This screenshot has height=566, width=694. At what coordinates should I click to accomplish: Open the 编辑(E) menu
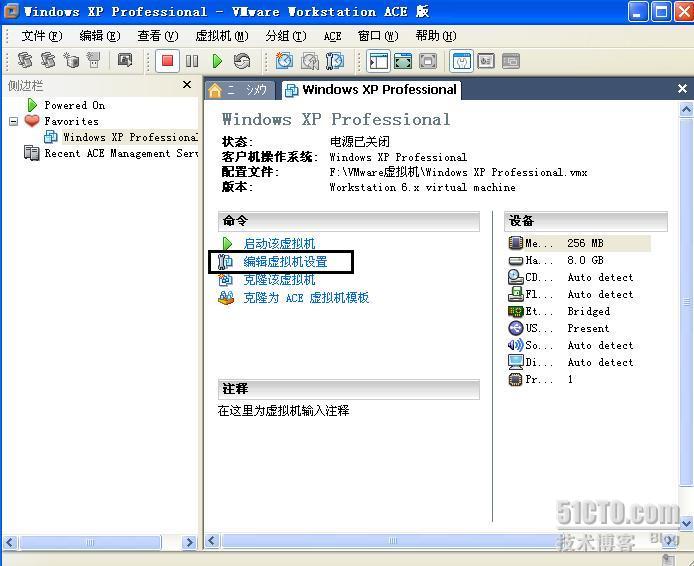(100, 36)
